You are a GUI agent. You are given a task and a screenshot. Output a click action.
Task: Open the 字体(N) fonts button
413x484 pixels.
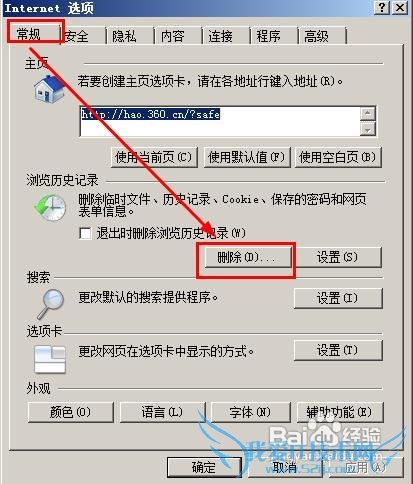click(250, 412)
